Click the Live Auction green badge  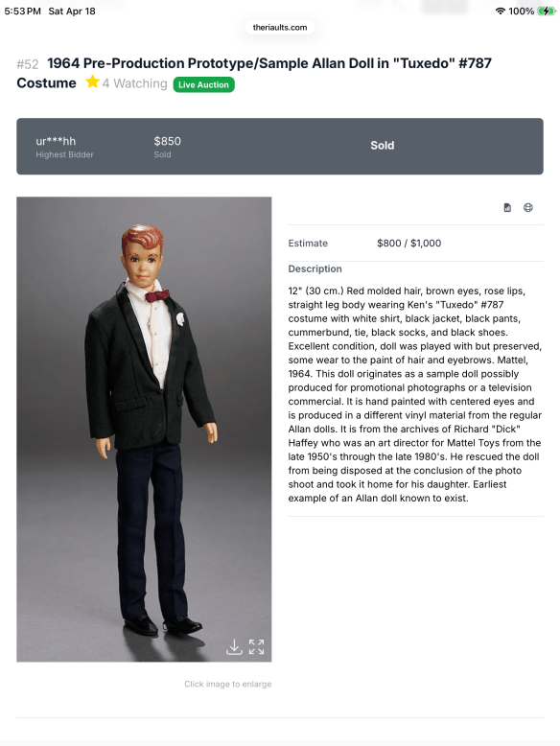[203, 84]
